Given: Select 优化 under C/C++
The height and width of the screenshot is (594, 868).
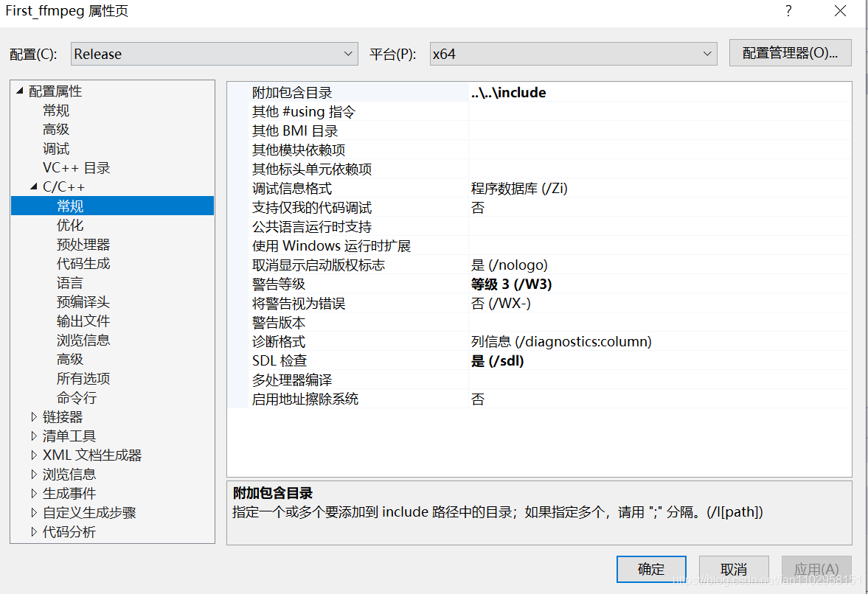Looking at the screenshot, I should tap(70, 225).
